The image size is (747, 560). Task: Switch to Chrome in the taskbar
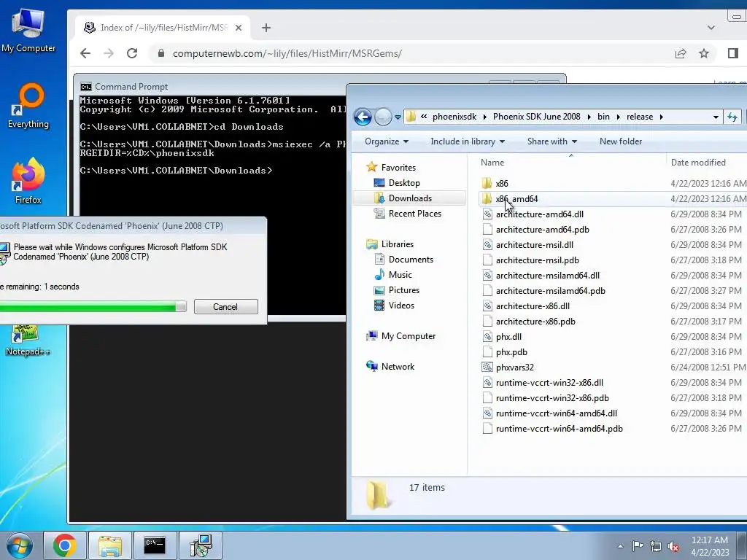point(65,545)
